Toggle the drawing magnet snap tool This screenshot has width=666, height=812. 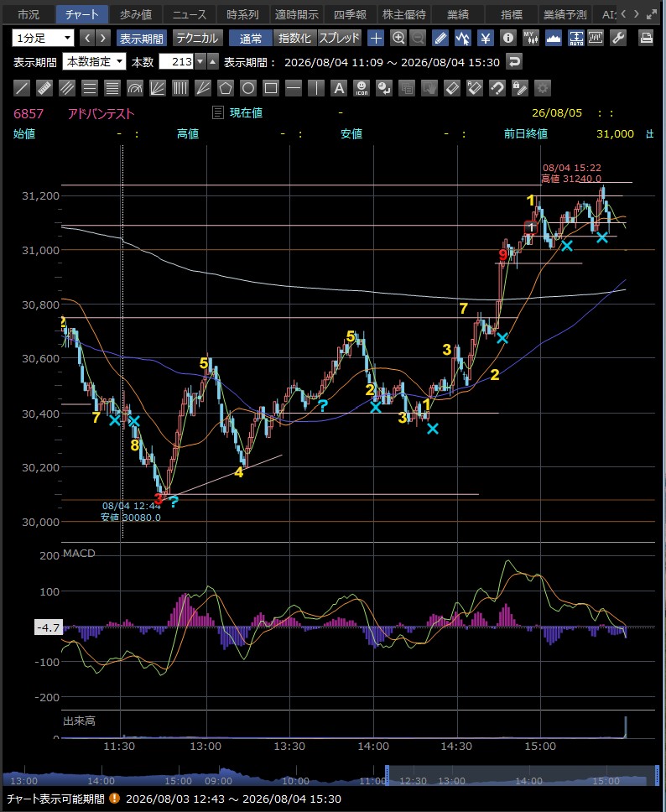pyautogui.click(x=497, y=88)
